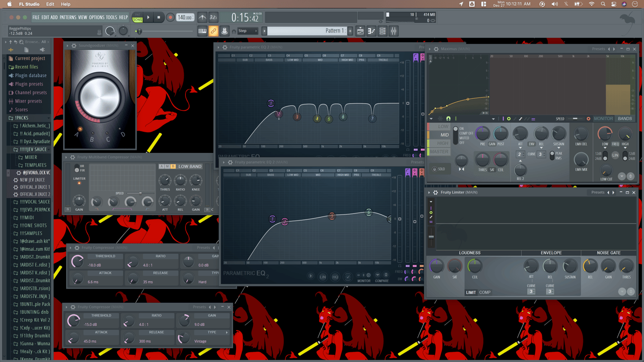This screenshot has height=362, width=644.
Task: Open Maximus plugin menu arrow beside gear
Action: tap(430, 49)
